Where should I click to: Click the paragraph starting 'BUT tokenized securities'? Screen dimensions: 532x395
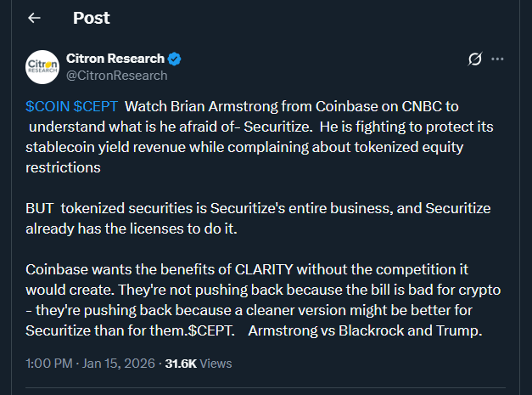255,218
